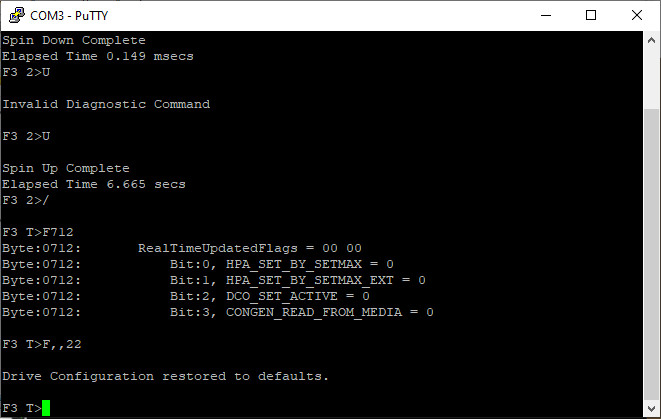Click the 'Spin Down Complete' line
This screenshot has height=419, width=661.
[74, 40]
